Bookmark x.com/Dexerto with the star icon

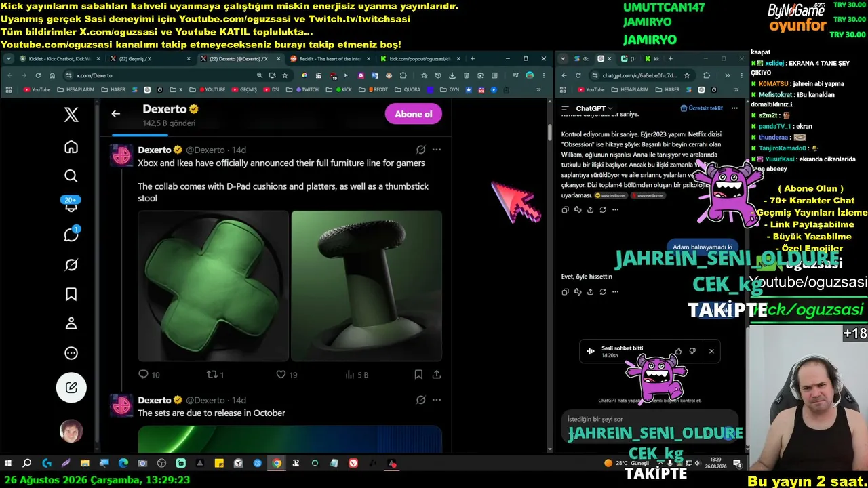coord(285,75)
